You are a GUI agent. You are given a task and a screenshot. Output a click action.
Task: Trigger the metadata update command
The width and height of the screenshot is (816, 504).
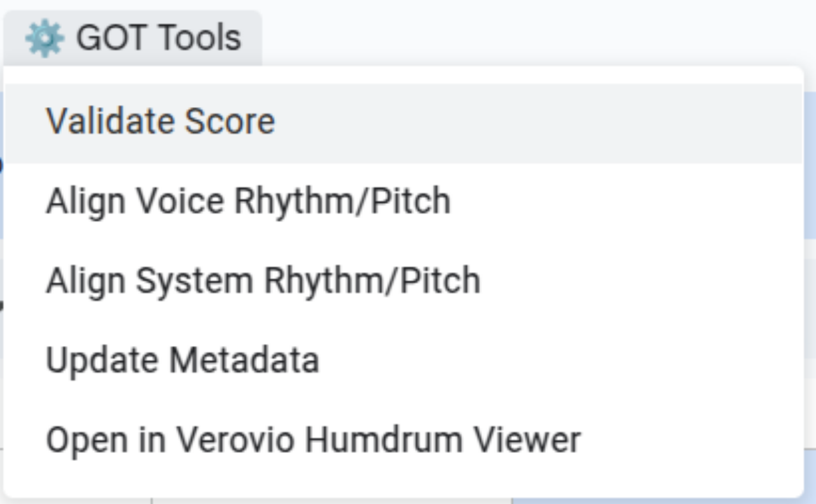tap(404, 361)
